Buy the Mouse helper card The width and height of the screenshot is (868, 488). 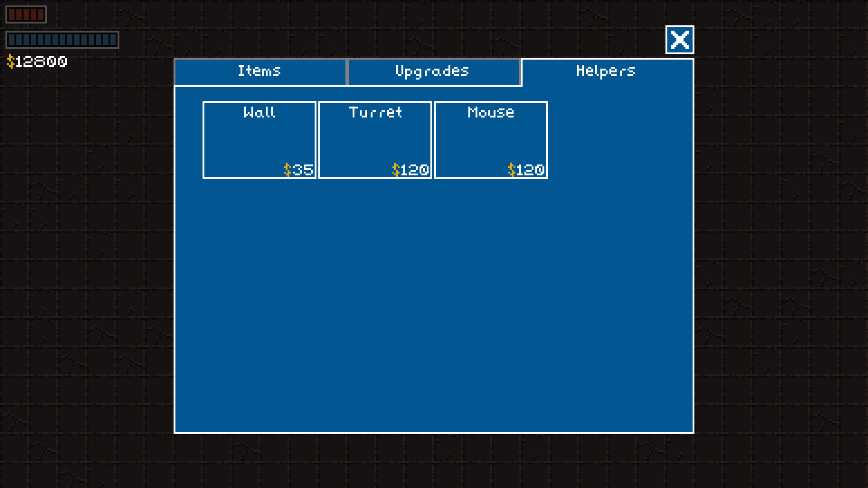tap(491, 140)
